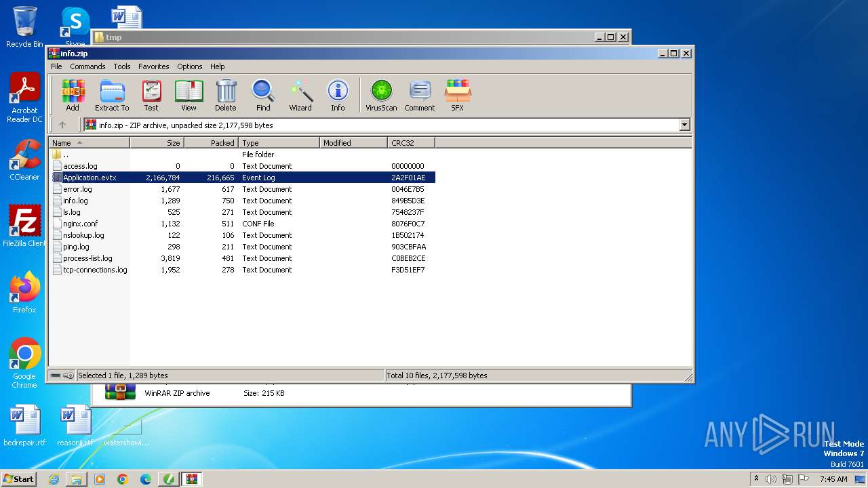Open FileZilla Client desktop shortcut
This screenshot has height=488, width=868.
pos(24,226)
